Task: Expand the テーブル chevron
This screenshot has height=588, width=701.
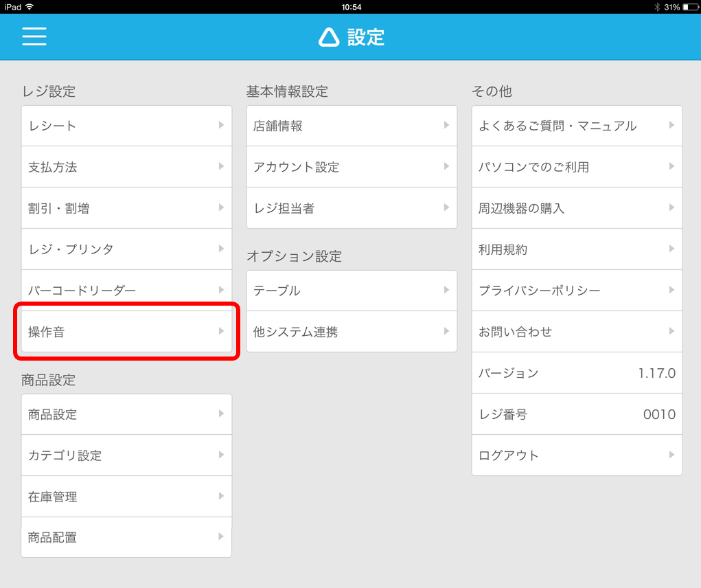Action: click(x=446, y=290)
